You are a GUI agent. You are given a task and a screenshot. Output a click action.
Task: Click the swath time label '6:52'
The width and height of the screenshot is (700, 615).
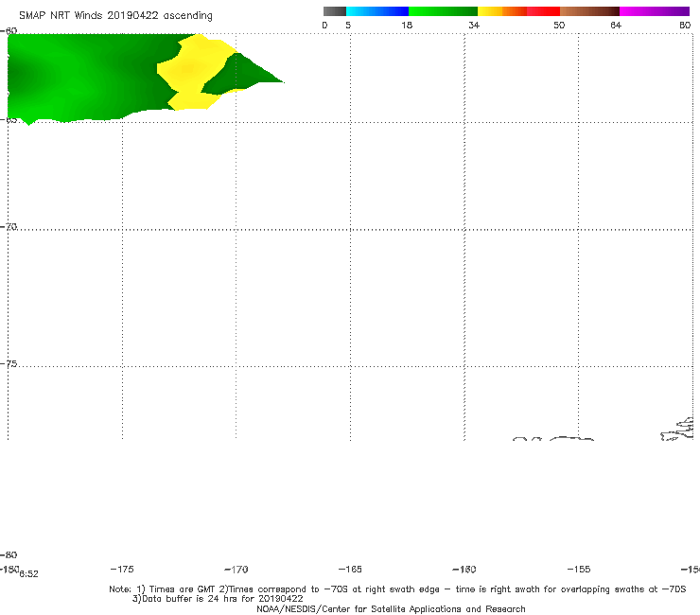point(29,574)
